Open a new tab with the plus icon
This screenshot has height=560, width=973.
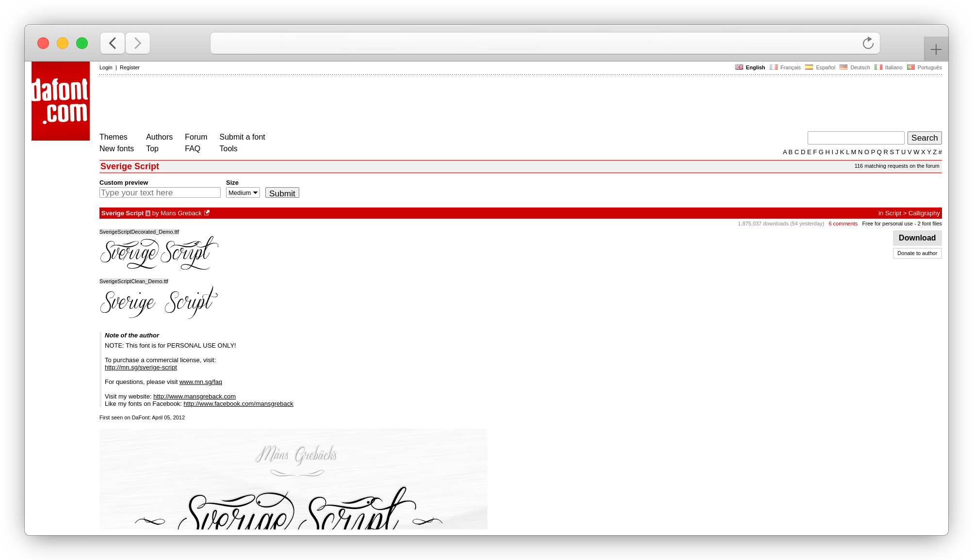(936, 49)
